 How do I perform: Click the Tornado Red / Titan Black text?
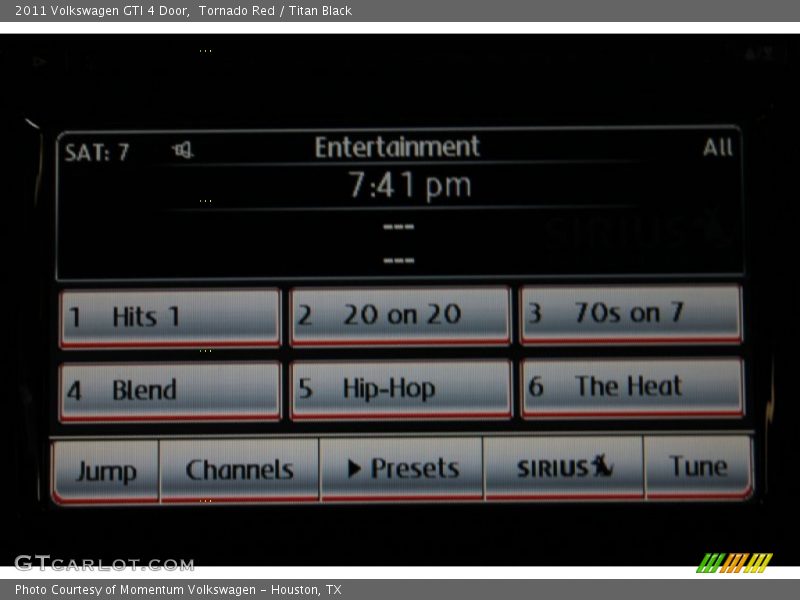pos(275,11)
